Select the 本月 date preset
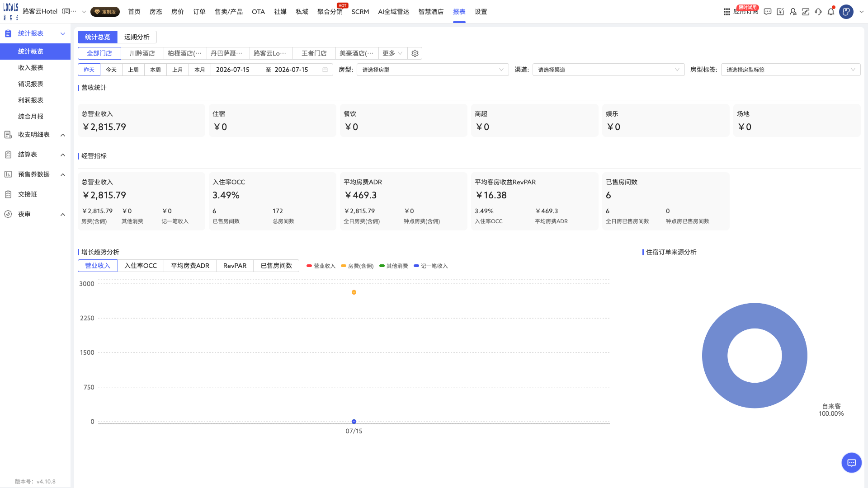The width and height of the screenshot is (868, 488). tap(200, 70)
